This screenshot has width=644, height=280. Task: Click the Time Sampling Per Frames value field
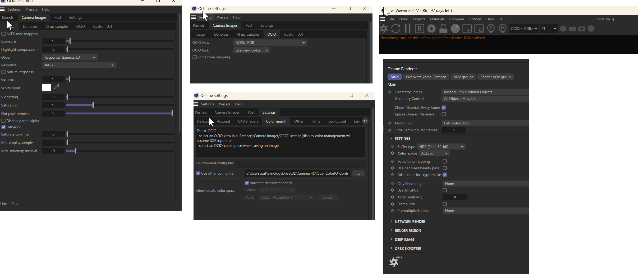[x=454, y=130]
